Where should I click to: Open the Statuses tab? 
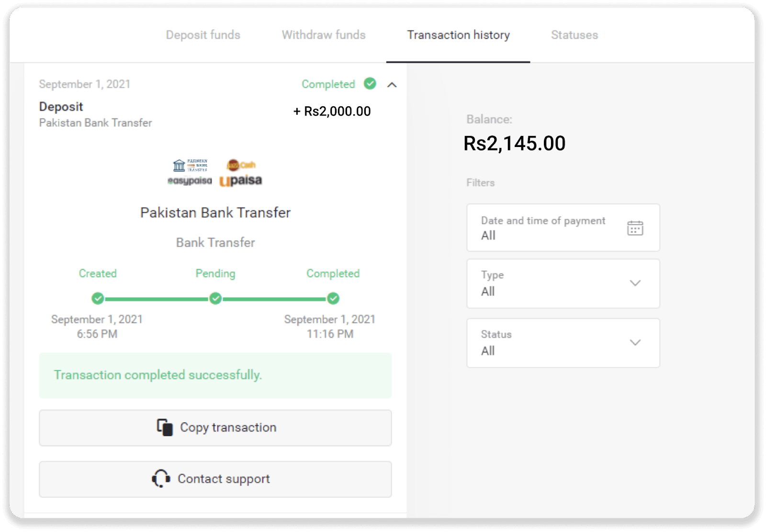tap(574, 35)
